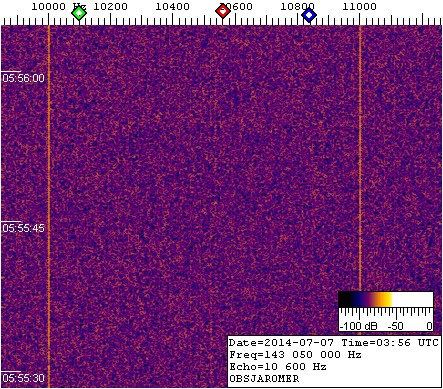Click the OBSJAROMER station label
The width and height of the screenshot is (443, 389).
(264, 379)
